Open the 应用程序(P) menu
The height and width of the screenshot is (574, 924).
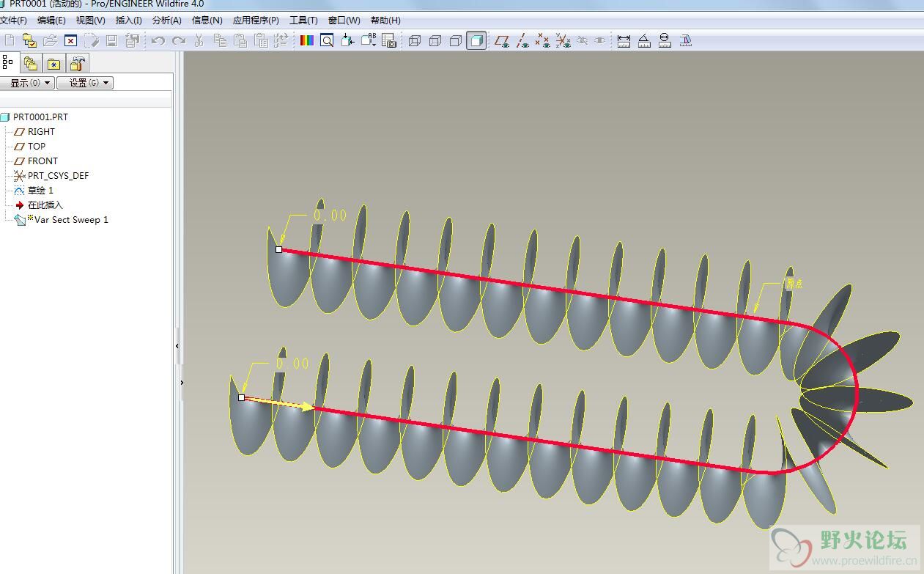256,21
